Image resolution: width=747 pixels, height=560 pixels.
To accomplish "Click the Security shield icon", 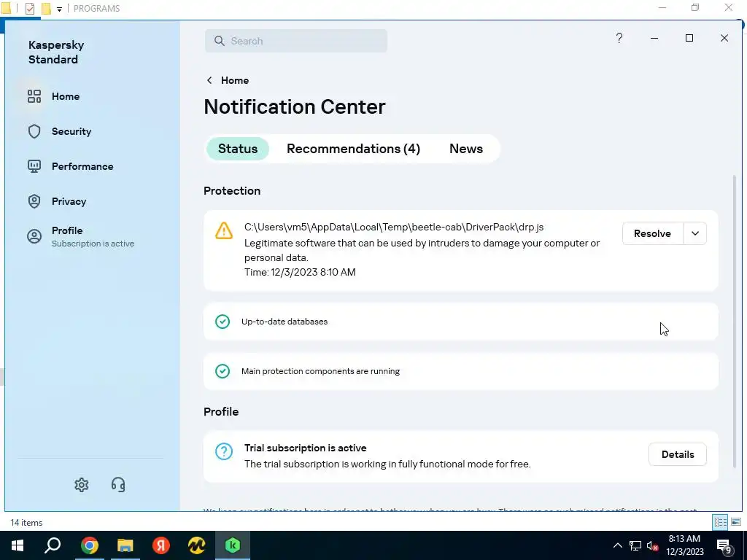I will pos(34,131).
